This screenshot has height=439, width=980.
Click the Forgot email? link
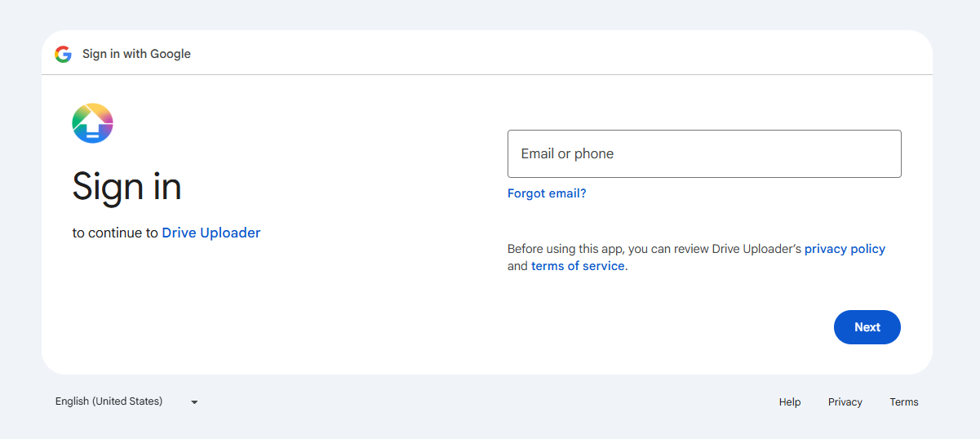pos(547,193)
